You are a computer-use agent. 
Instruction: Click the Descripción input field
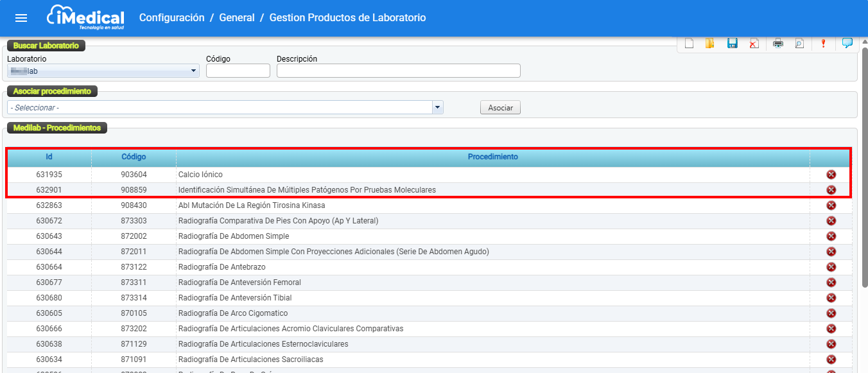pos(398,71)
